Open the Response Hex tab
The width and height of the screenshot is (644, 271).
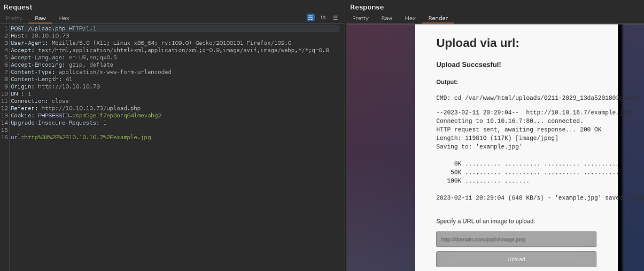410,18
